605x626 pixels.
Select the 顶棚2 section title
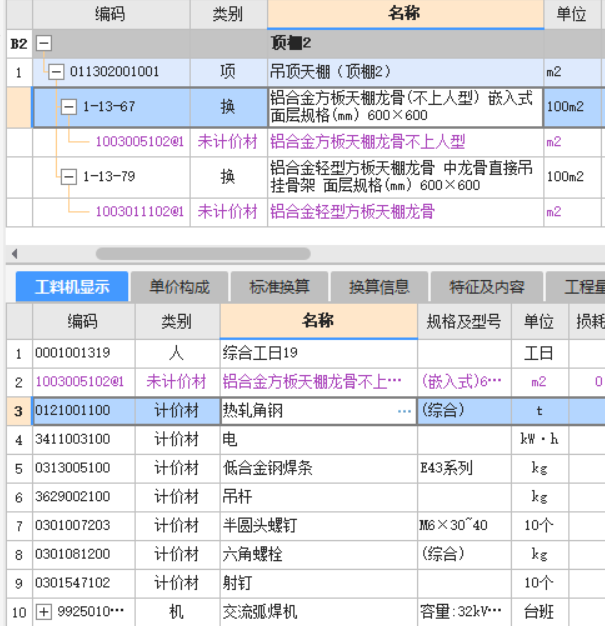(291, 43)
